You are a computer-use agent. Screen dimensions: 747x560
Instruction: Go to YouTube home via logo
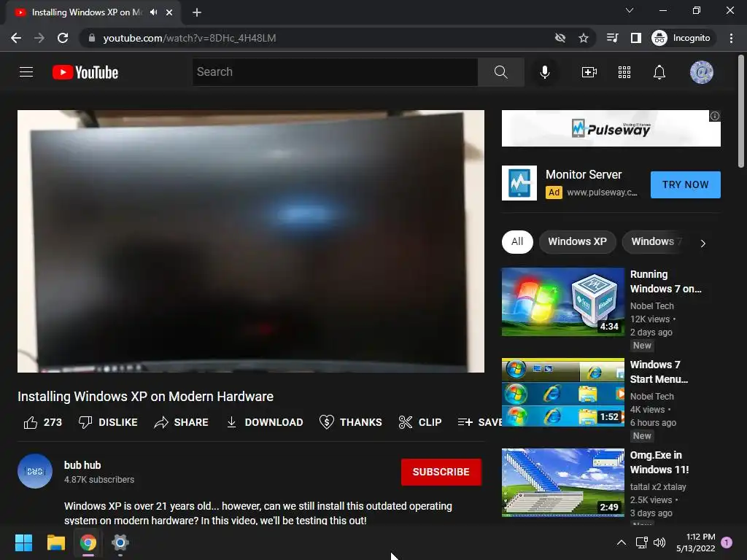[85, 72]
